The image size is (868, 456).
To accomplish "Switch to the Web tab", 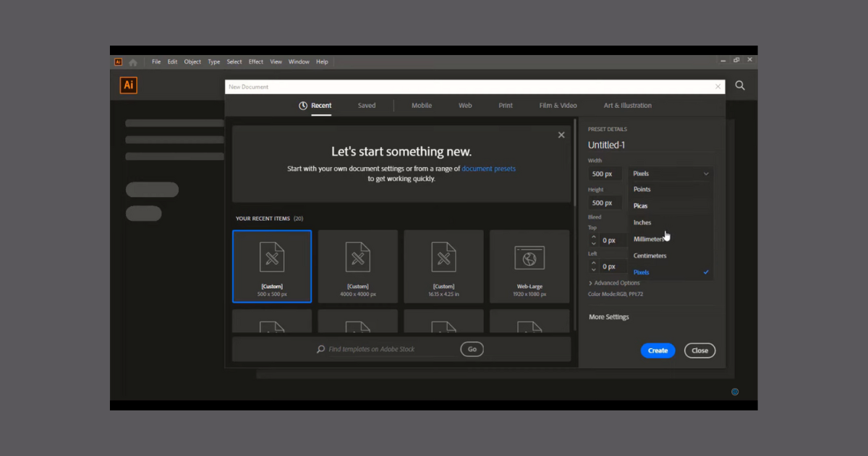I will (465, 106).
